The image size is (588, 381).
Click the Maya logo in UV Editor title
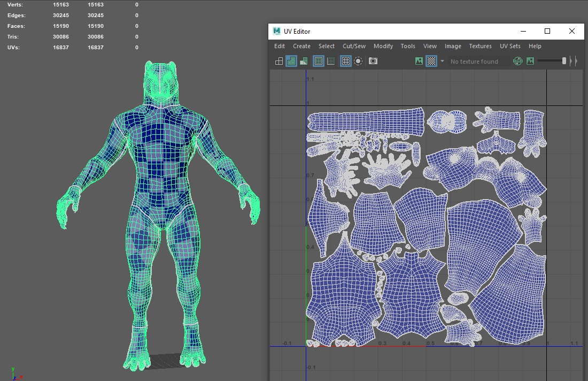(277, 31)
